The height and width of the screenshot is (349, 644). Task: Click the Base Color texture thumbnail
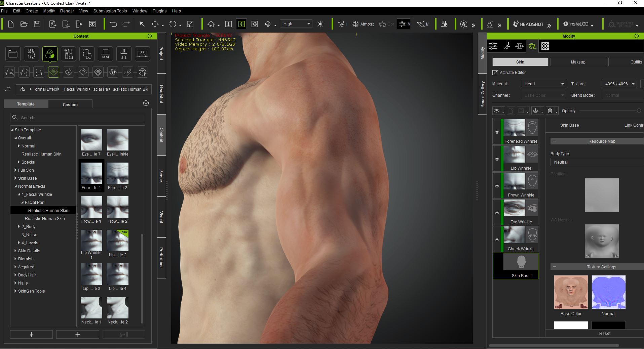[x=571, y=292]
